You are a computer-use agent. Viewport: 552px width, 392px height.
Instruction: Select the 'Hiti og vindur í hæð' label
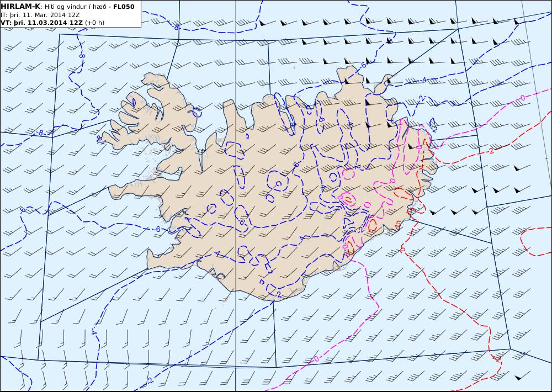pyautogui.click(x=75, y=7)
